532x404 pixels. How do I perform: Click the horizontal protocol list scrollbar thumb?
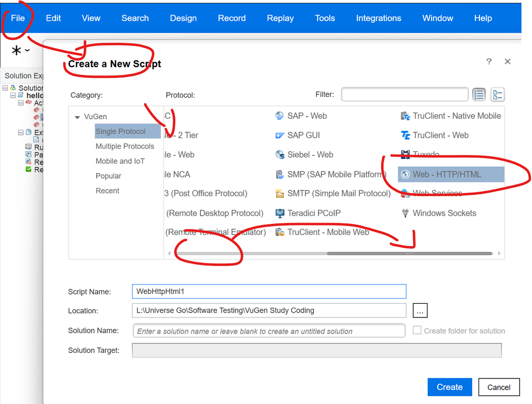[409, 253]
